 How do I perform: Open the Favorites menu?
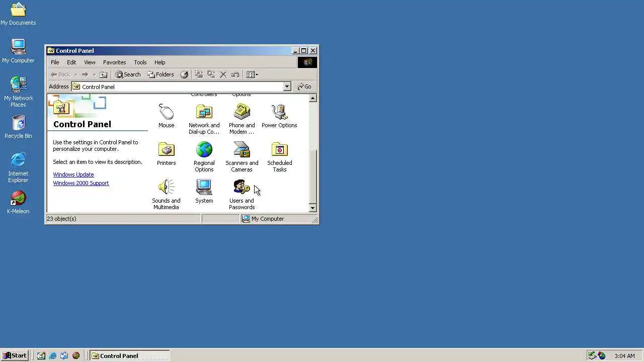click(x=114, y=62)
